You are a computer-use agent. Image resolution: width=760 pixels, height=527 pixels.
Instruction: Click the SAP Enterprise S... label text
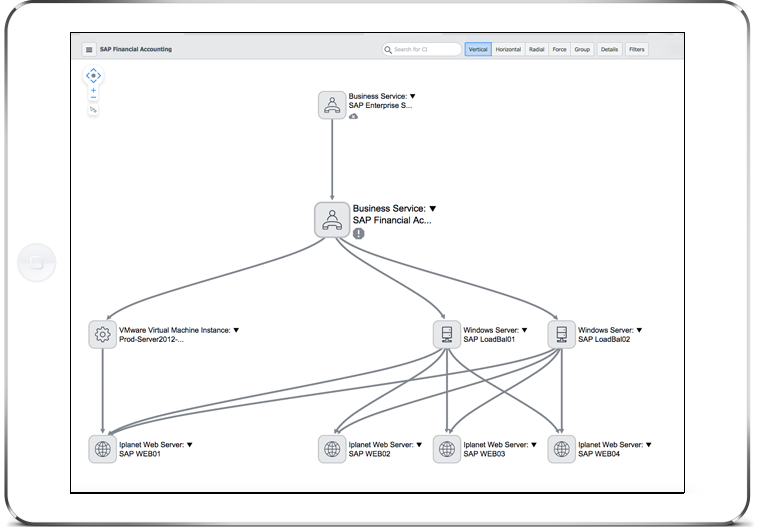(x=380, y=106)
